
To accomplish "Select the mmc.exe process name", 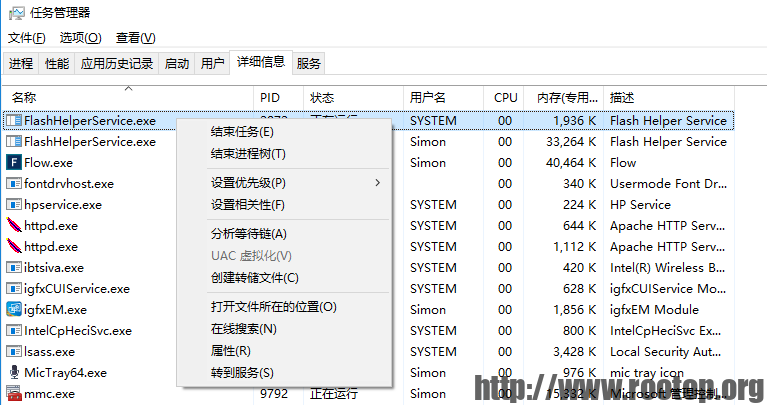I will point(49,394).
